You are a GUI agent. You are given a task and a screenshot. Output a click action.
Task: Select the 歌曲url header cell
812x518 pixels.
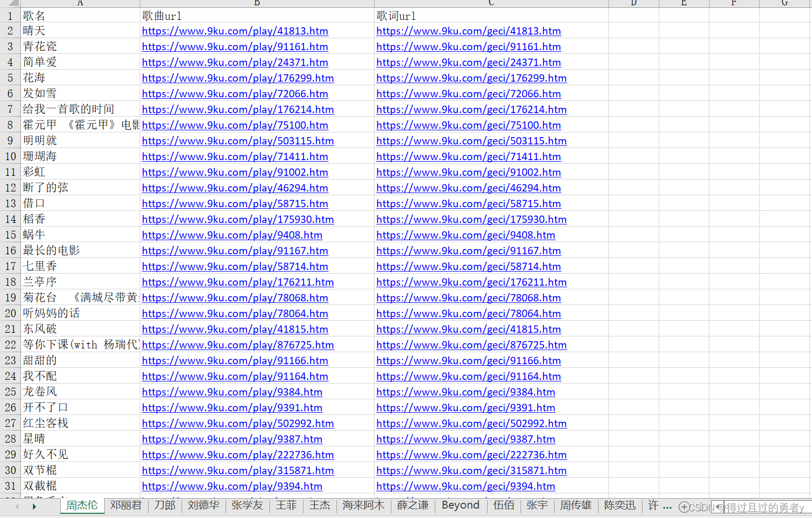pyautogui.click(x=257, y=15)
